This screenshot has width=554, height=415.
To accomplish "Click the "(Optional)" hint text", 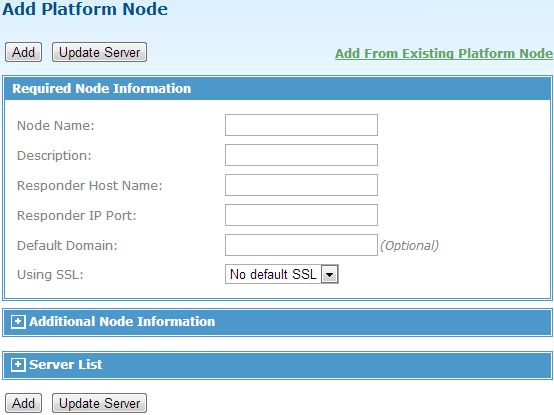I will coord(409,245).
